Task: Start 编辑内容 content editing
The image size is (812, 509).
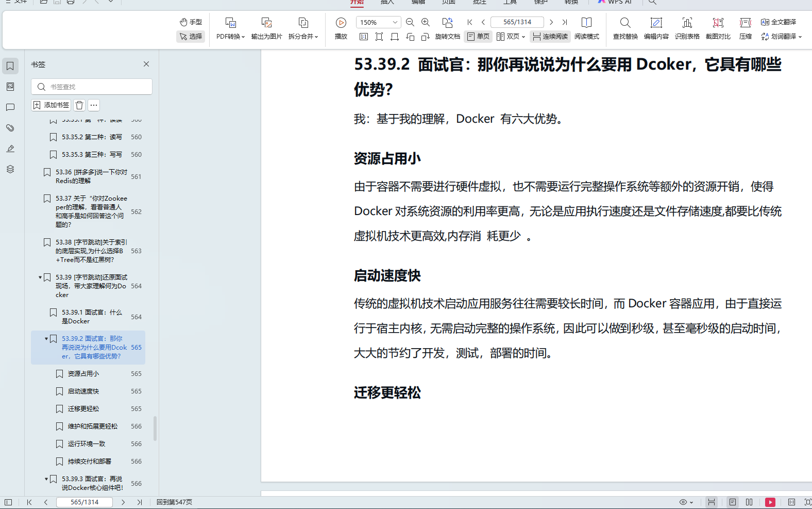Action: click(x=656, y=28)
